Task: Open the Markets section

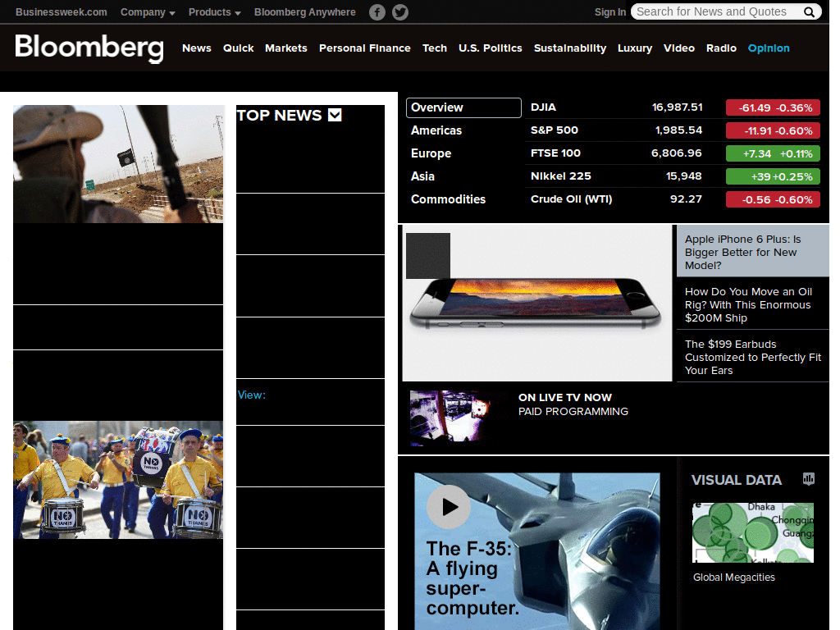Action: click(286, 48)
